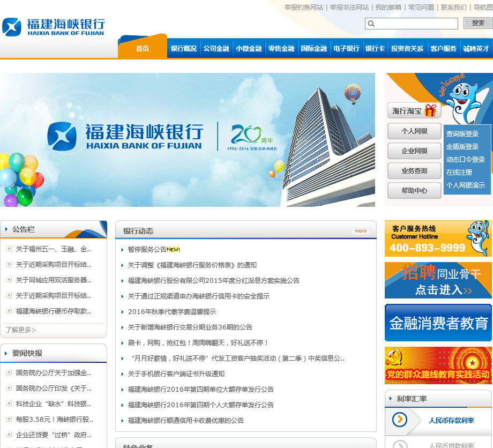The image size is (493, 448).
Task: Click the gift icon beside 海行淘宝
Action: pyautogui.click(x=430, y=110)
